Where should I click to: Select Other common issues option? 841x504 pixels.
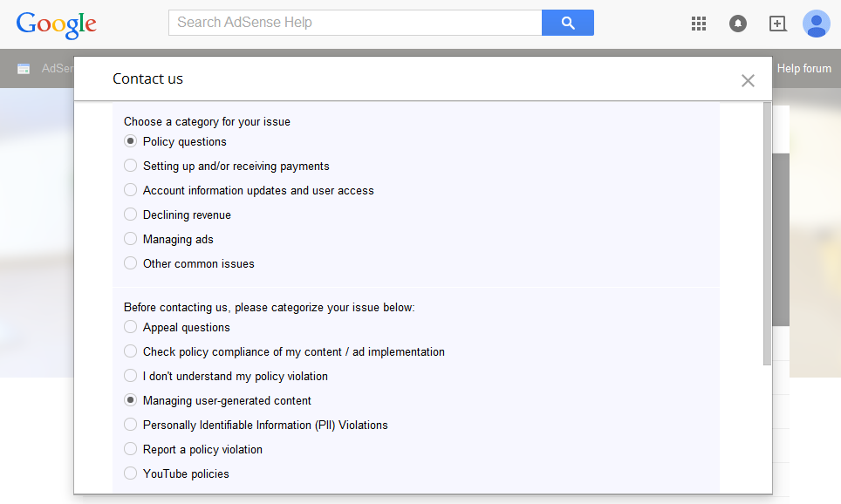click(x=131, y=263)
